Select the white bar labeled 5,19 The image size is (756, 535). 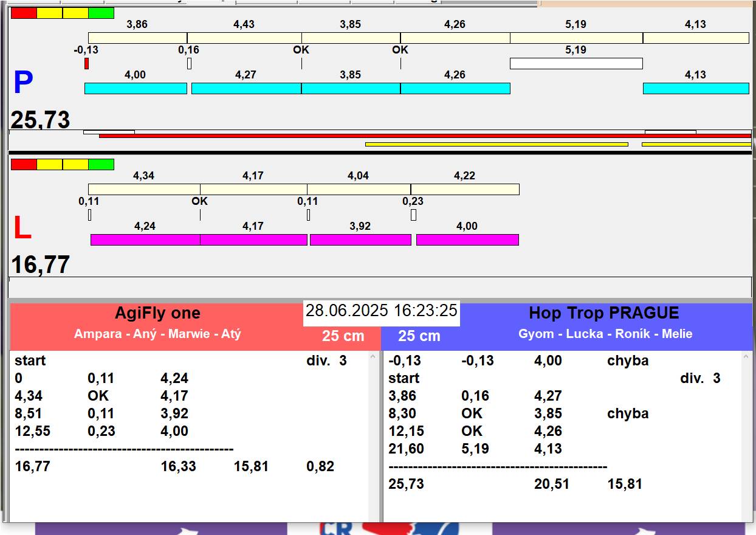pyautogui.click(x=576, y=63)
